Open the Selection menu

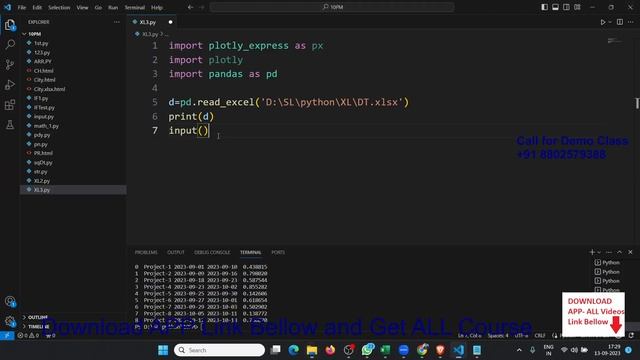[x=59, y=7]
